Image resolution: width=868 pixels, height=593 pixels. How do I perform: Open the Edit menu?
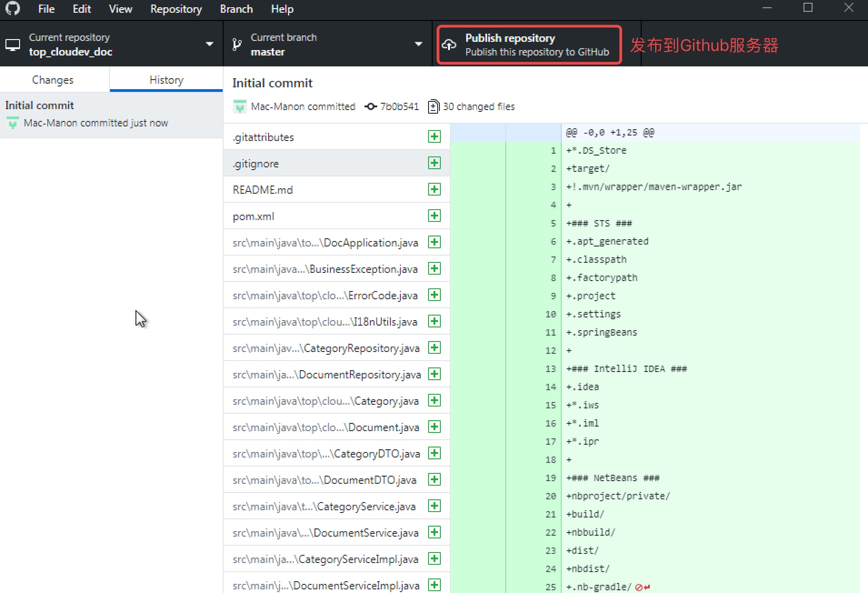[x=82, y=9]
